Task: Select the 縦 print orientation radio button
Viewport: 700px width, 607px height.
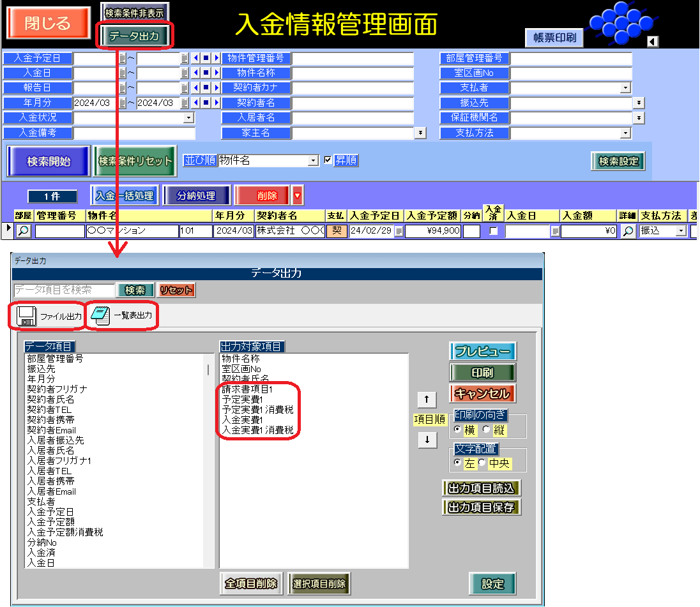Action: [x=487, y=430]
